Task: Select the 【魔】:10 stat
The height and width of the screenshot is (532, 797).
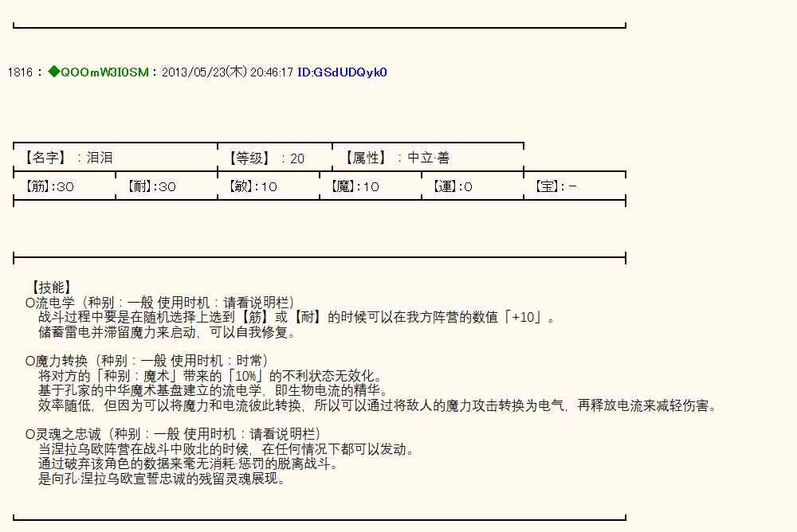Action: coord(354,186)
